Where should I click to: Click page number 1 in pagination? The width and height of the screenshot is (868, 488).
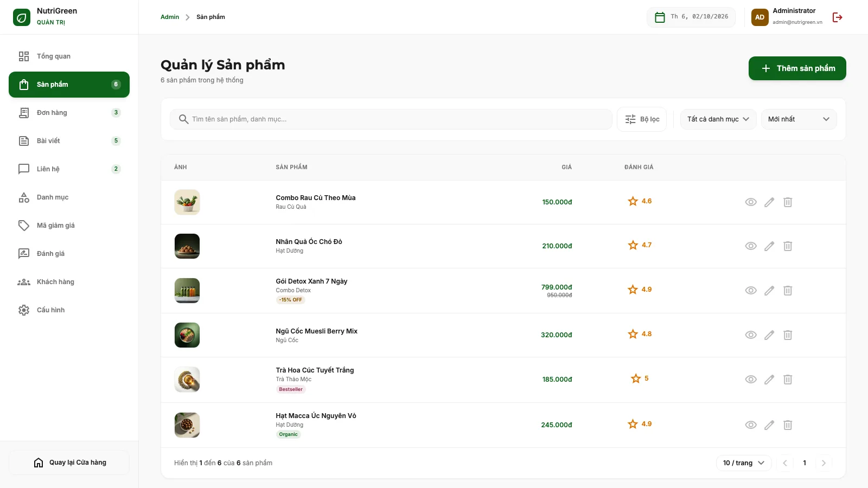[x=805, y=463]
